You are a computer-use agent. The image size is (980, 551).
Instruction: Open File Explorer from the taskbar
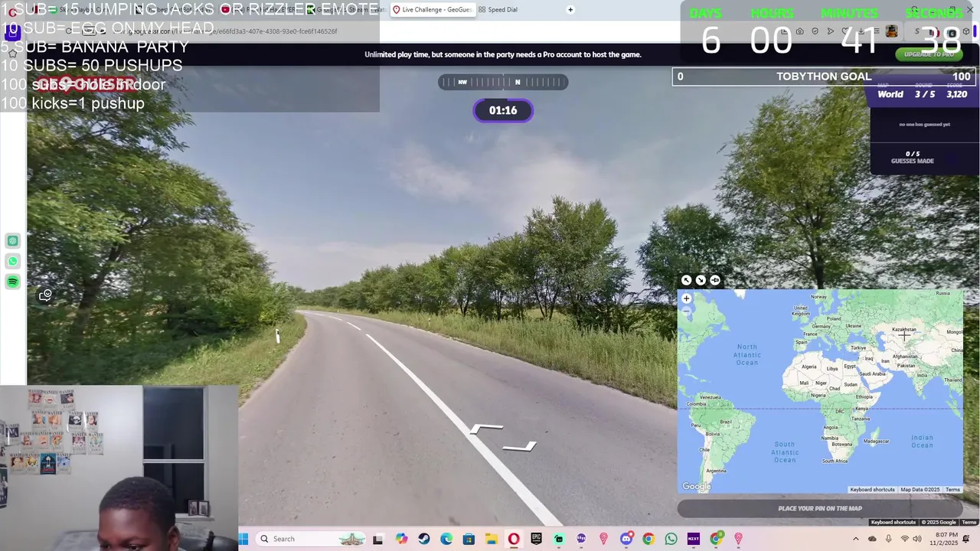tap(491, 540)
